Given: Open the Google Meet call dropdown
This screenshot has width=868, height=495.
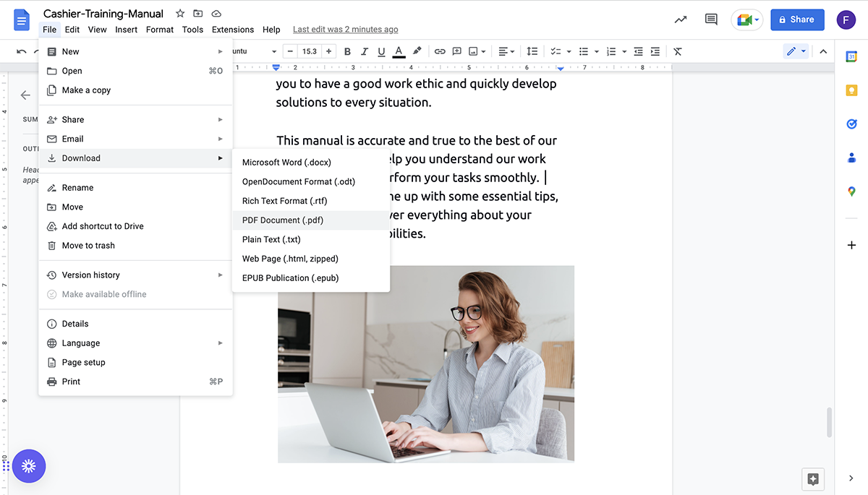Looking at the screenshot, I should pos(747,20).
